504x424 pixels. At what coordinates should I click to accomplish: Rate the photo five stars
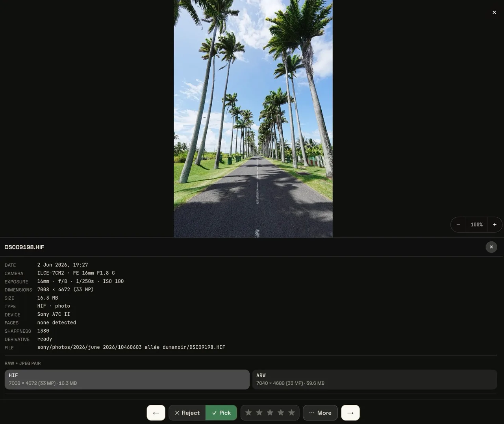[291, 413]
